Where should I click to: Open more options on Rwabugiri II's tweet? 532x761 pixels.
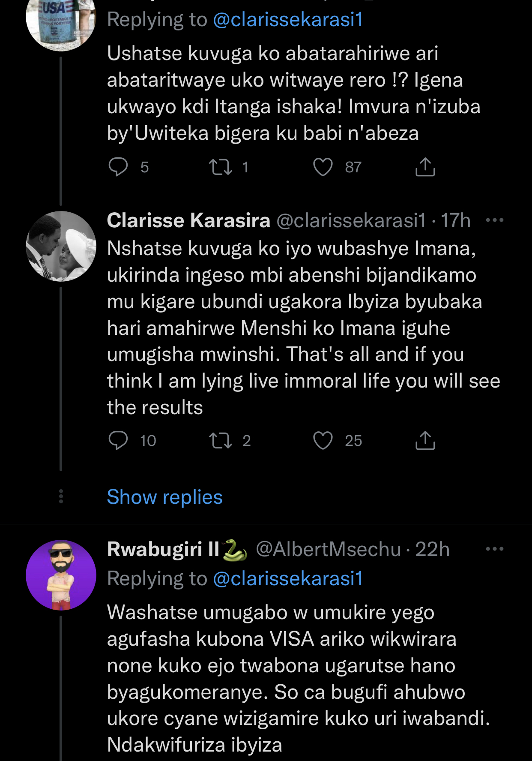click(x=495, y=549)
